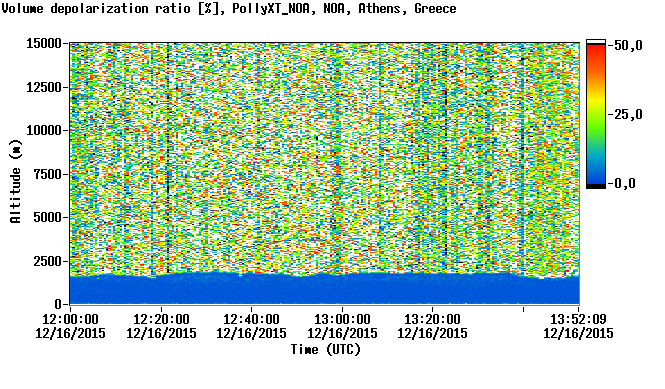Click the 7500 altitude tick label
This screenshot has height=389, width=665.
pyautogui.click(x=48, y=174)
